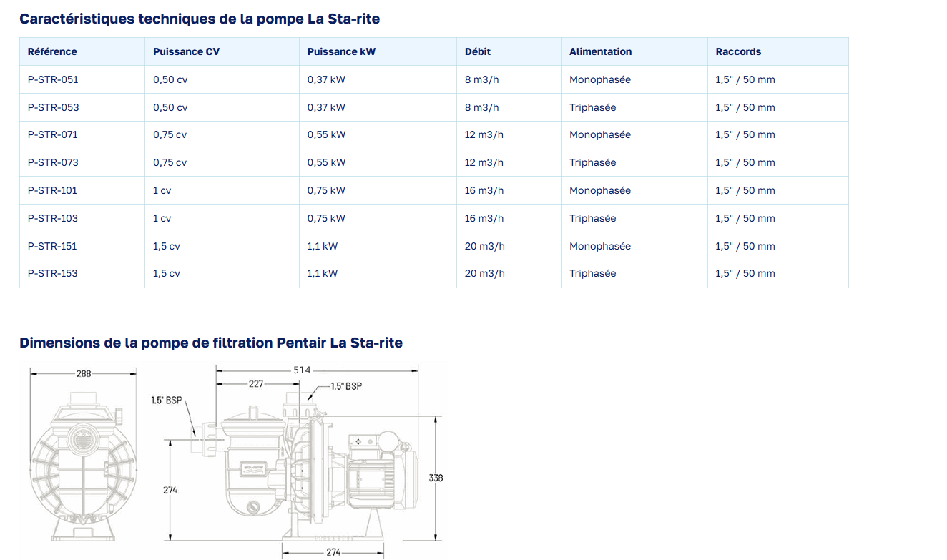Click 'Monophasée' in the P-STR-071 row
This screenshot has height=560, width=947.
coord(600,134)
